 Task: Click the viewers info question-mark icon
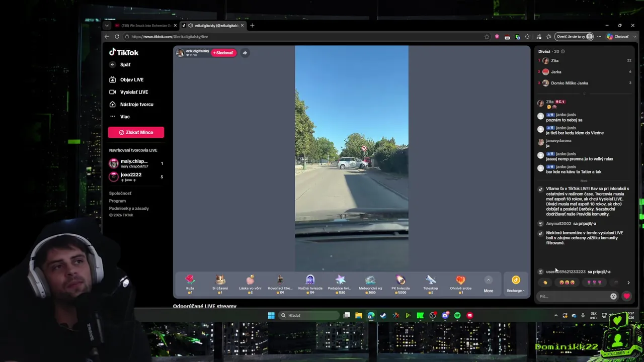[x=562, y=51]
